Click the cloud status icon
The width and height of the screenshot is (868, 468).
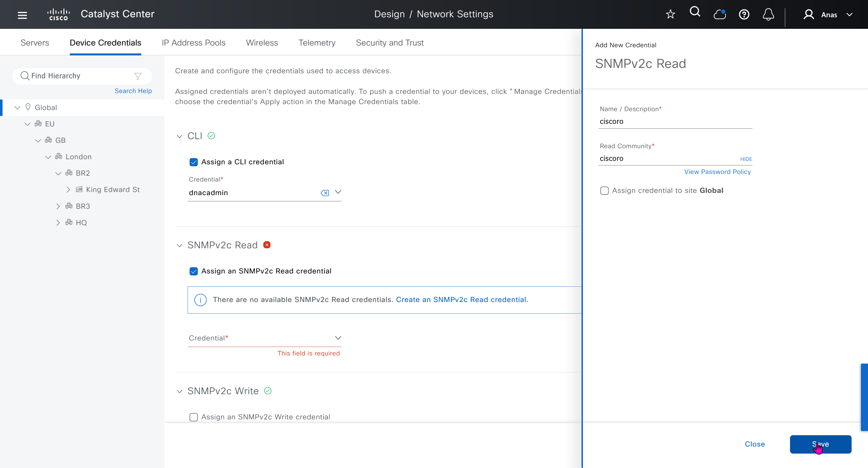(719, 14)
